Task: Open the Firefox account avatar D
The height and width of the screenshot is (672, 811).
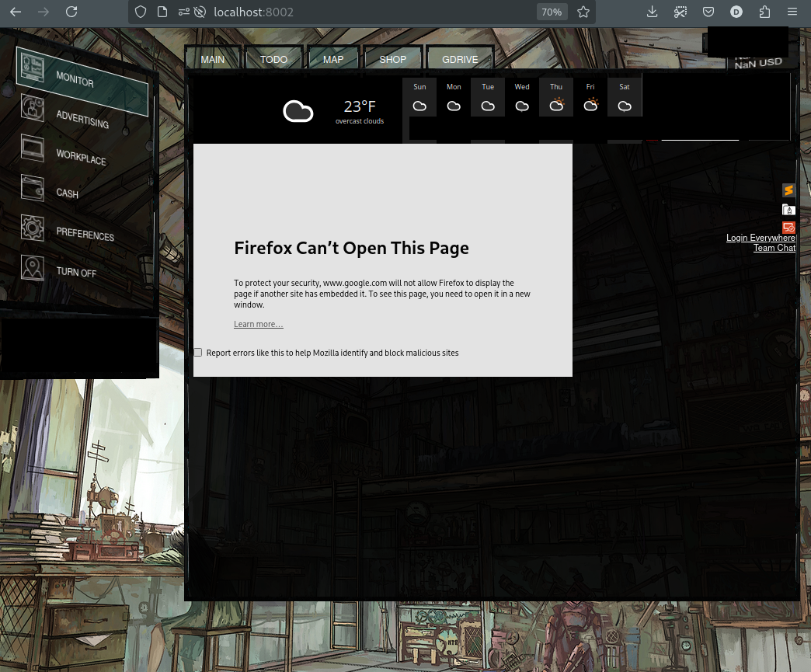Action: [x=736, y=12]
